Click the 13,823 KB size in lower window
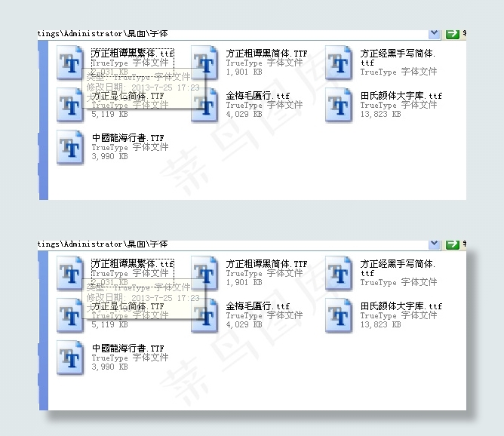The width and height of the screenshot is (504, 436). [380, 324]
